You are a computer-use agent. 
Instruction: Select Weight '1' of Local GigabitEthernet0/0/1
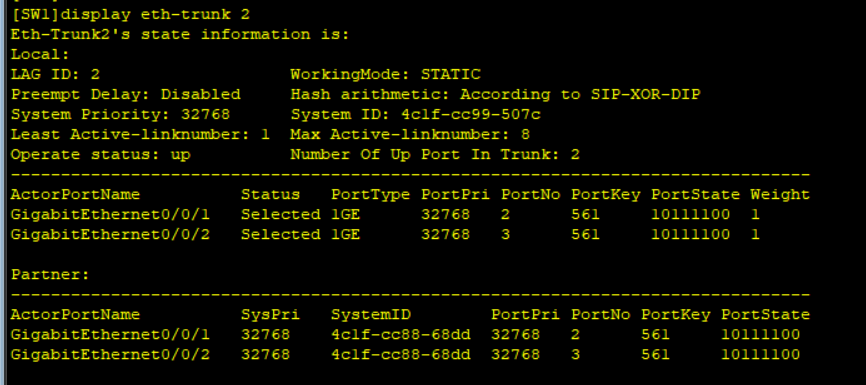coord(756,214)
